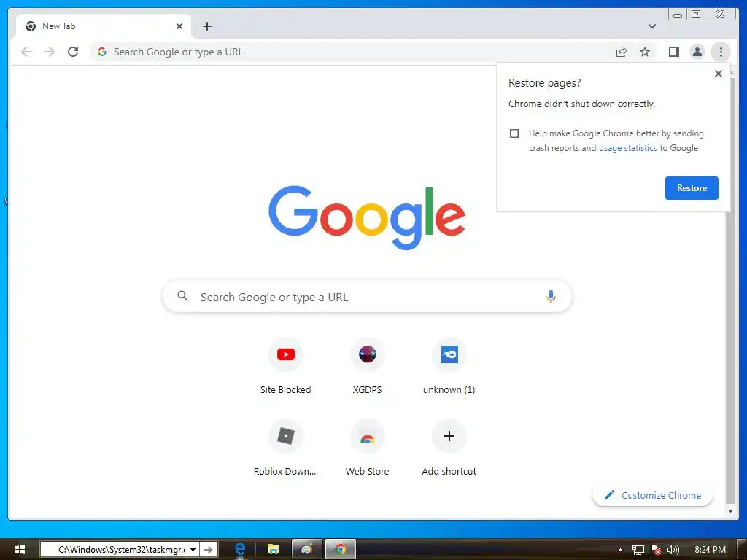Dismiss the Restore pages popup
747x560 pixels.
tap(719, 74)
